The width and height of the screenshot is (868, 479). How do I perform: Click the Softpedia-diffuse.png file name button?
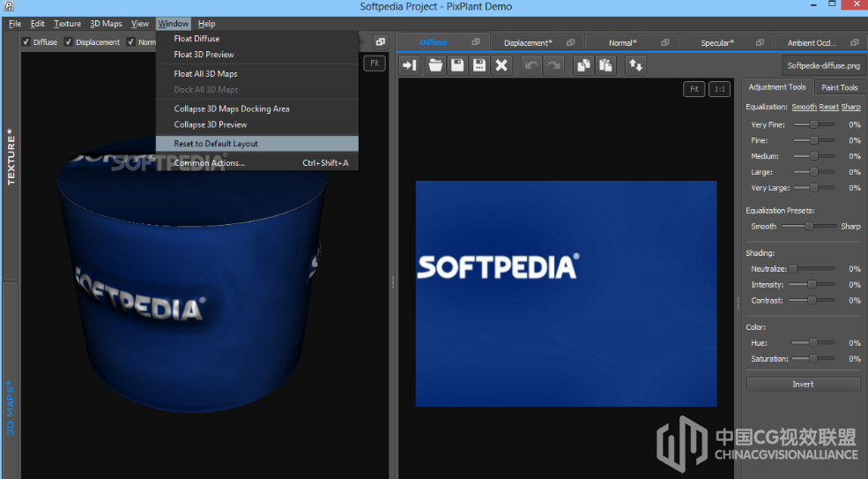click(x=823, y=65)
